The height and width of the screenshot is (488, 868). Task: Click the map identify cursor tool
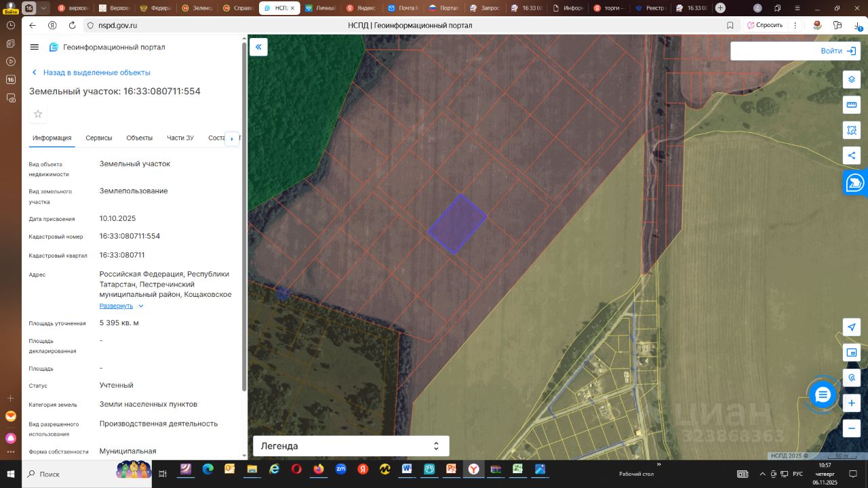pos(852,378)
